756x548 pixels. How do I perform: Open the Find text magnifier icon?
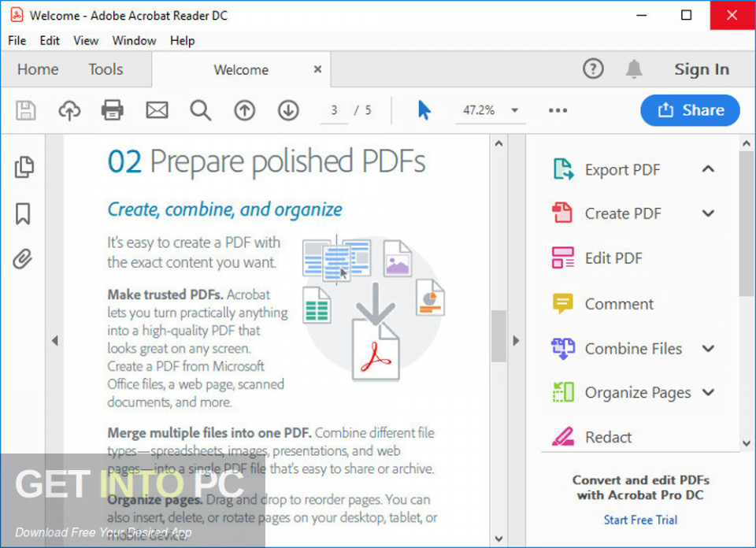[201, 110]
